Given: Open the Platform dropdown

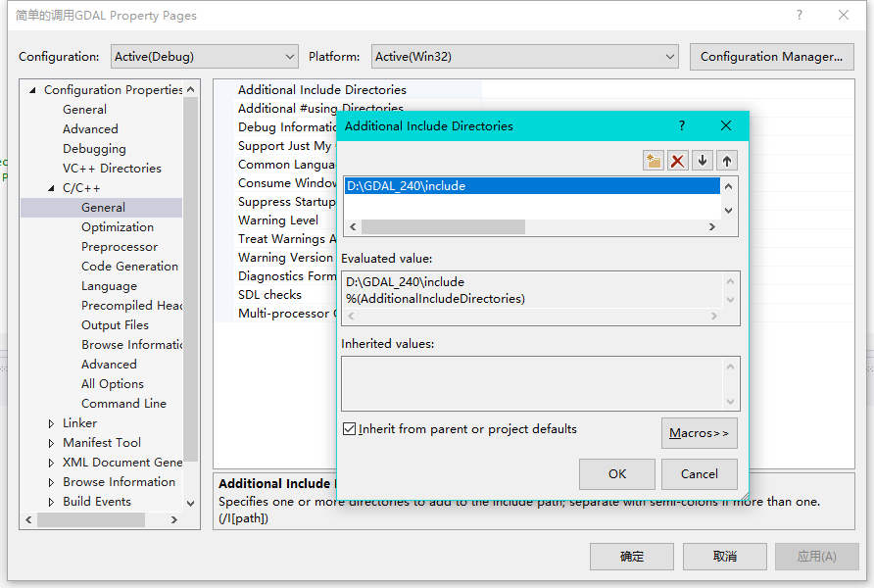Looking at the screenshot, I should pyautogui.click(x=524, y=56).
